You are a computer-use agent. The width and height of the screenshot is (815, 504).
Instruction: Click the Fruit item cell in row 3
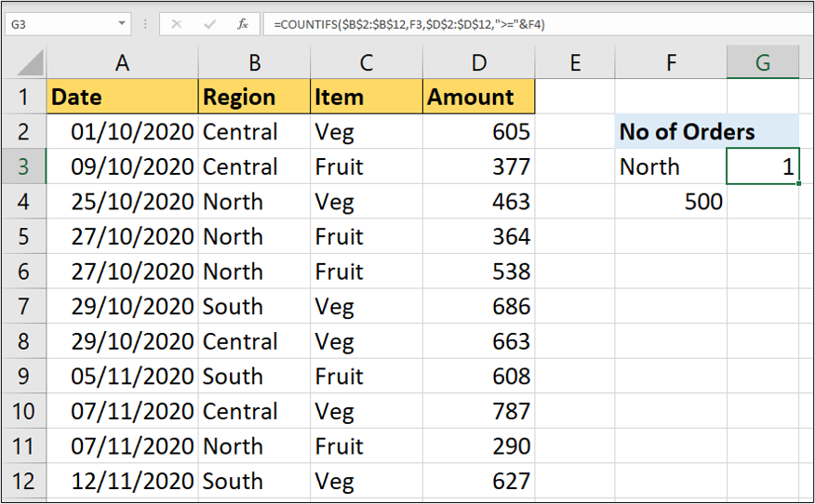tap(367, 166)
